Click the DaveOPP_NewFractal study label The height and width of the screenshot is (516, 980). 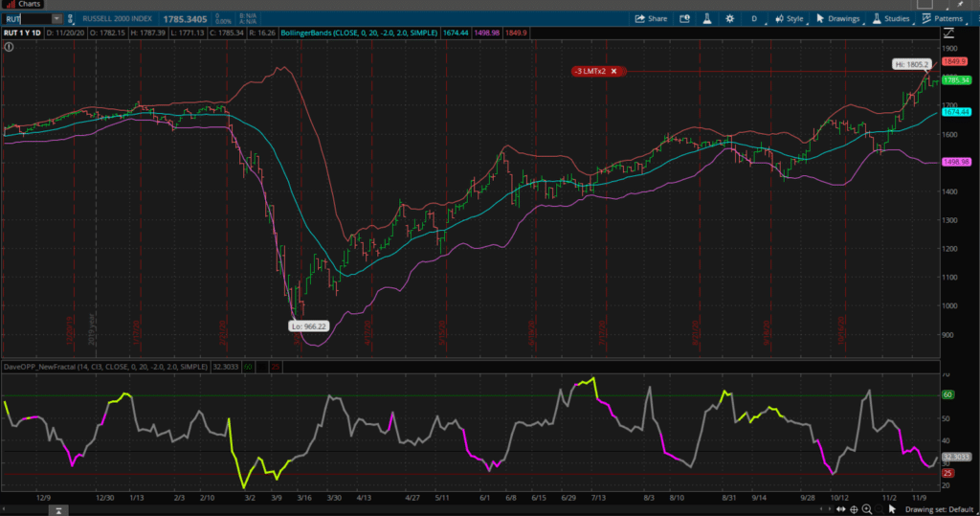pyautogui.click(x=105, y=367)
